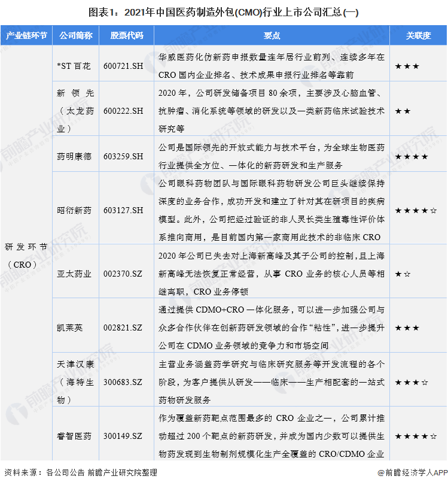Screen dimensions: 448x485
Task: Click the star rating for 亚太药业
Action: [x=403, y=274]
